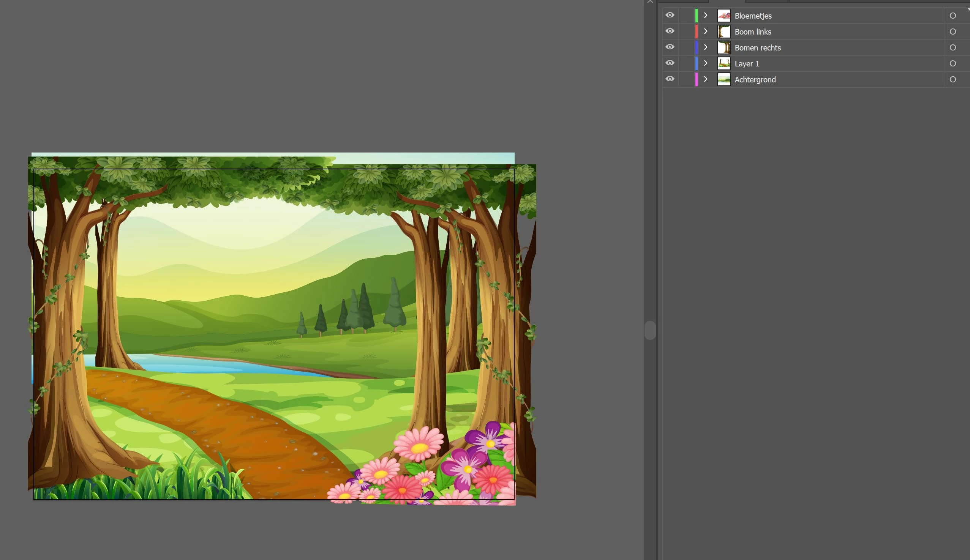Select the Layer 1 layer name
Viewport: 970px width, 560px height.
[x=747, y=64]
